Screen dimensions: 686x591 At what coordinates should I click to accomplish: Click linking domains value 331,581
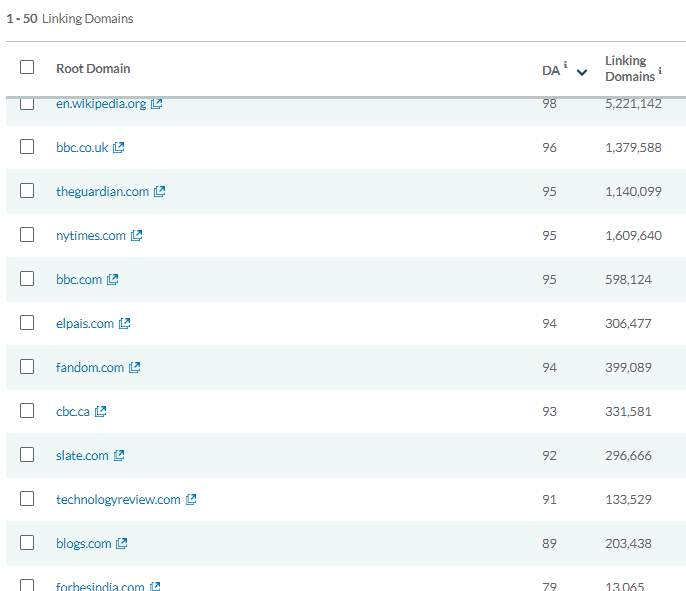tap(628, 412)
